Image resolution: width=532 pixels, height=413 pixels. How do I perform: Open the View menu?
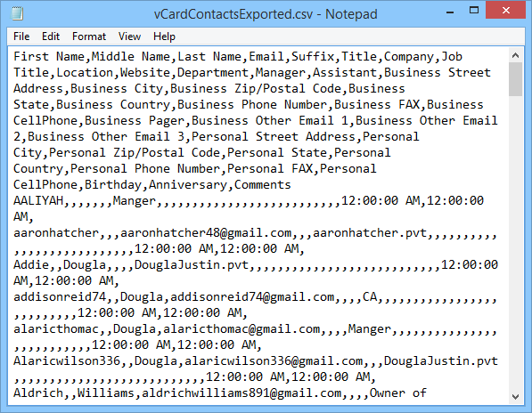[x=129, y=36]
